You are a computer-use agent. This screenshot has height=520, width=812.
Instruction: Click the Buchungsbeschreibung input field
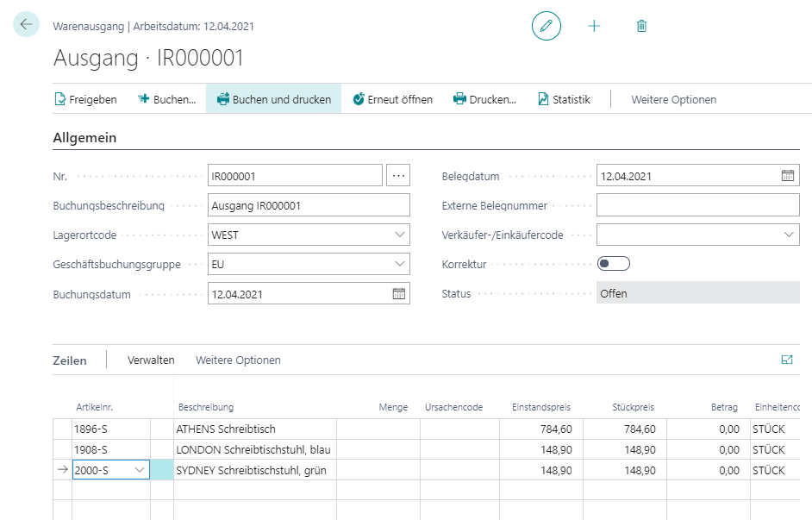(x=309, y=205)
